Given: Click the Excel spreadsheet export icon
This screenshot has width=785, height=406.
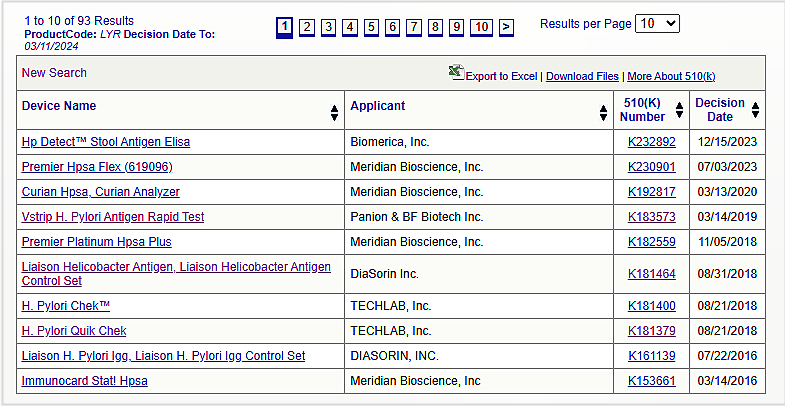Looking at the screenshot, I should 456,72.
